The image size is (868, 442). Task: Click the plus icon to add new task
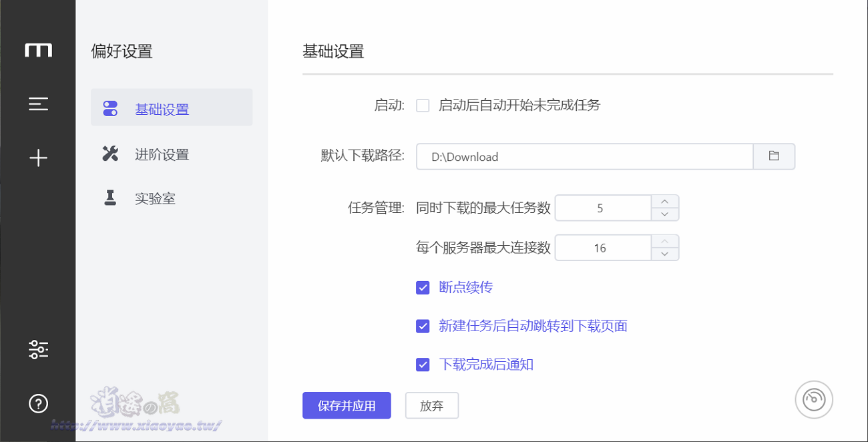pyautogui.click(x=38, y=158)
